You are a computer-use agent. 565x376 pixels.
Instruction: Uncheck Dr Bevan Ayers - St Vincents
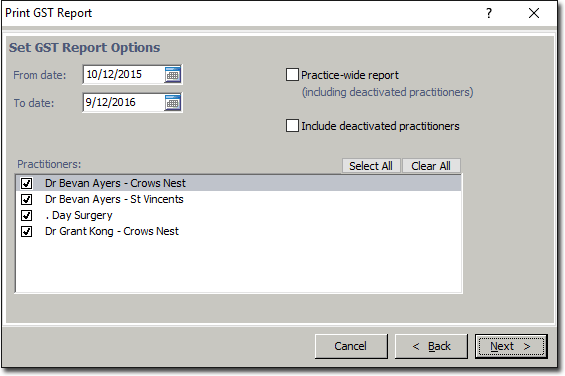point(26,199)
